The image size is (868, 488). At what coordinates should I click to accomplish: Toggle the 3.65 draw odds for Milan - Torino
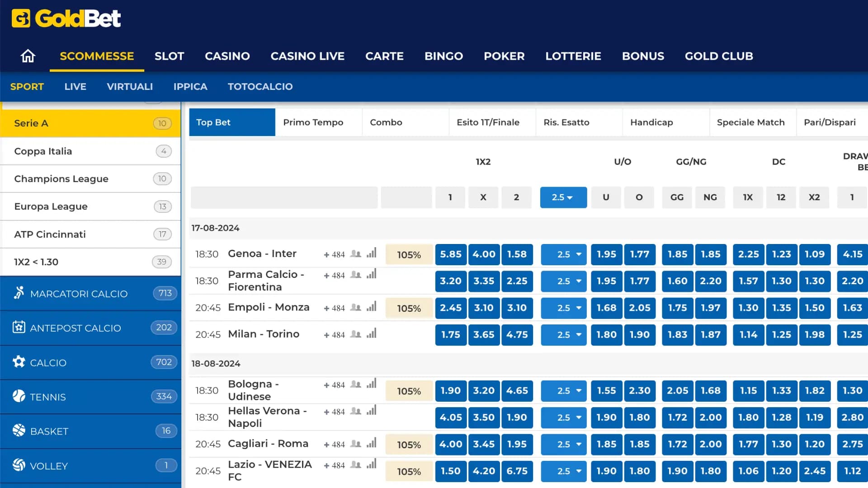pyautogui.click(x=483, y=335)
